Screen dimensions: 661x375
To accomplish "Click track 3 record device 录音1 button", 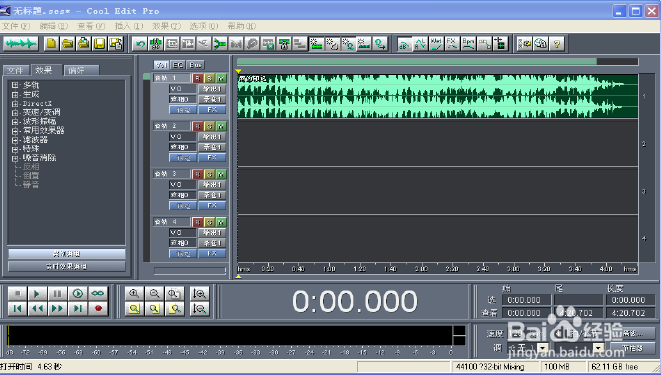I will (x=212, y=195).
